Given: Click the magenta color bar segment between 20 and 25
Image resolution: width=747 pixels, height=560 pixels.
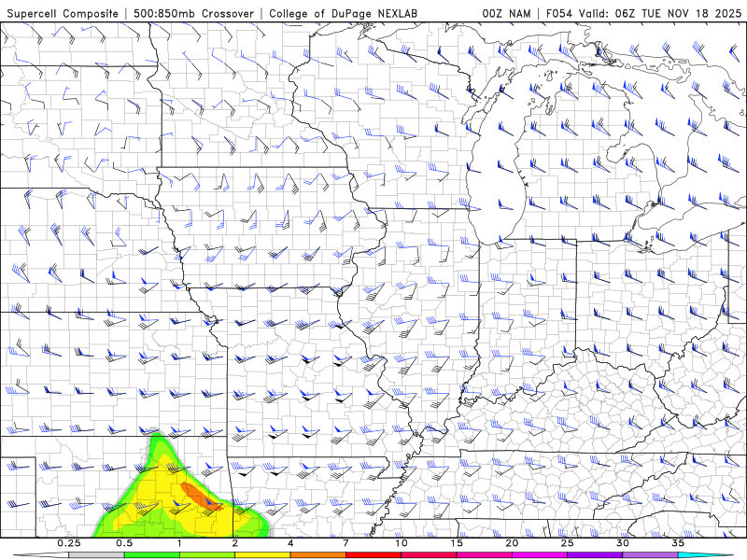Looking at the screenshot, I should tap(540, 555).
